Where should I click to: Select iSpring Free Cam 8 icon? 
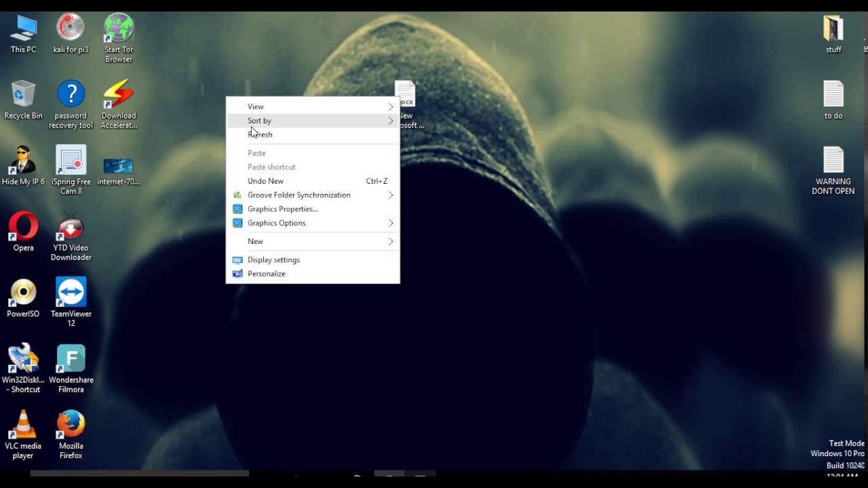(71, 171)
